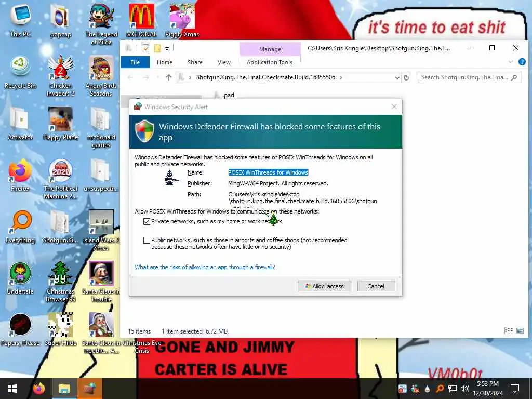The height and width of the screenshot is (399, 532).
Task: Open the Shotgun.Ki... desktop folder
Action: pyautogui.click(x=60, y=226)
